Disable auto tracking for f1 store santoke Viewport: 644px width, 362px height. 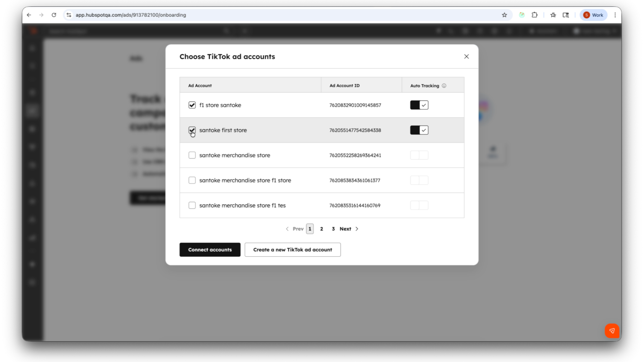pos(419,105)
